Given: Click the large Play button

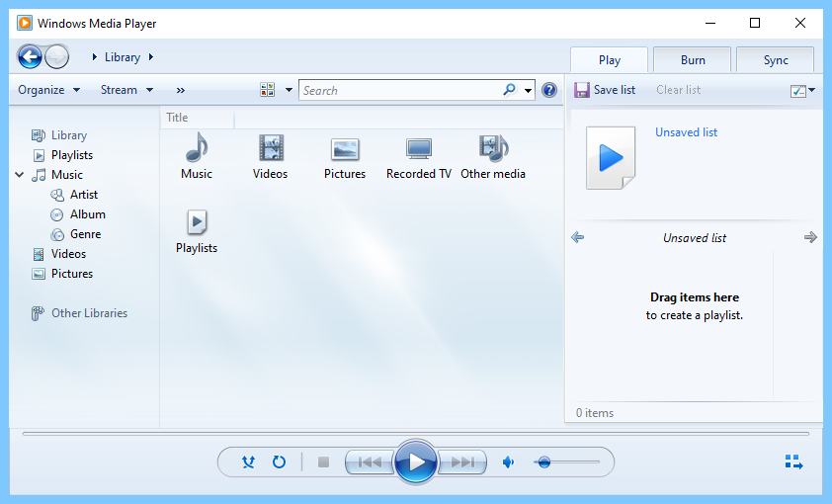Looking at the screenshot, I should coord(416,462).
